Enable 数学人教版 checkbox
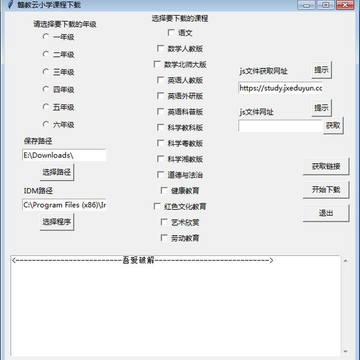The image size is (360, 360). (160, 49)
